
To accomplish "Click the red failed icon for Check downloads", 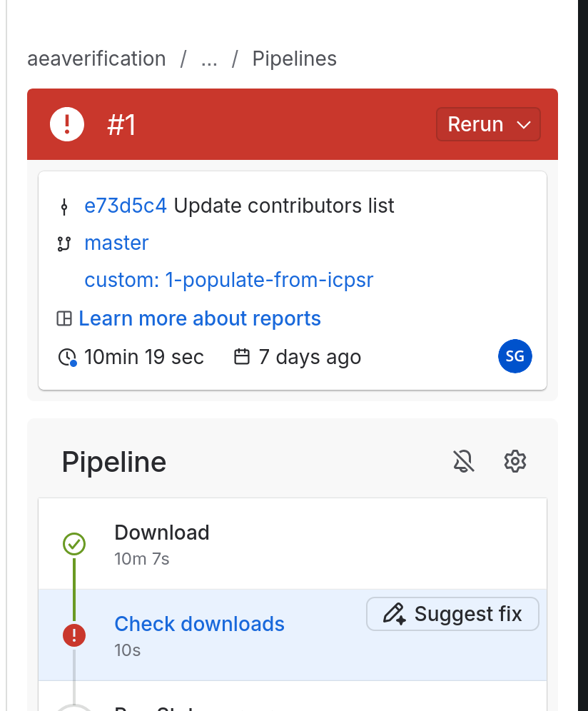I will point(74,635).
